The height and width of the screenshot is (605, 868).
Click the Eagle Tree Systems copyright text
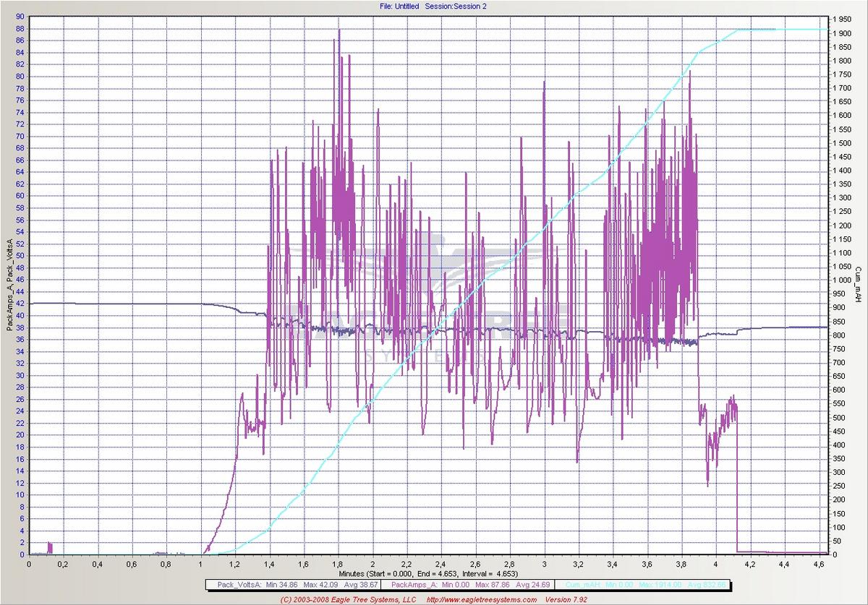point(348,599)
